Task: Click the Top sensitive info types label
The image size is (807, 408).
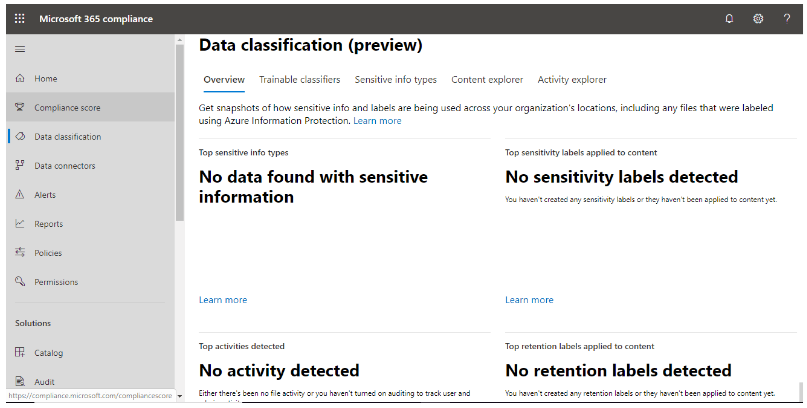Action: tap(243, 152)
